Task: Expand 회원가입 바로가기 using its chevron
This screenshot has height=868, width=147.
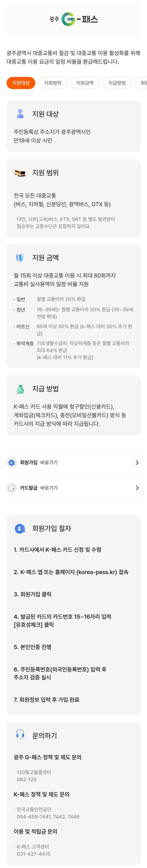Action: point(137,462)
